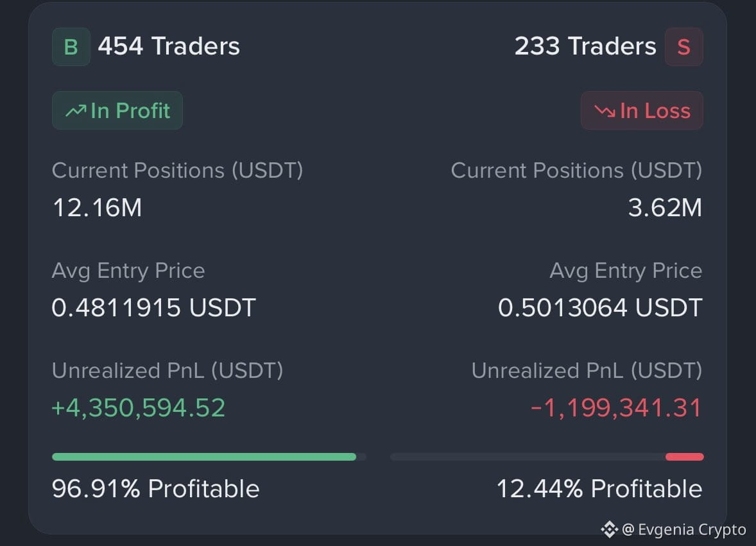This screenshot has height=546, width=756.
Task: Click the downward trend arrow icon
Action: [x=605, y=111]
